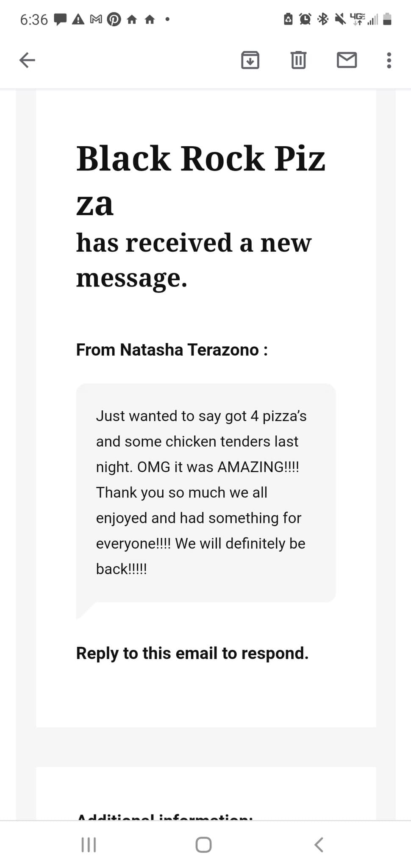Image resolution: width=411 pixels, height=868 pixels.
Task: Tap the message bubble notification icon
Action: coord(61,19)
